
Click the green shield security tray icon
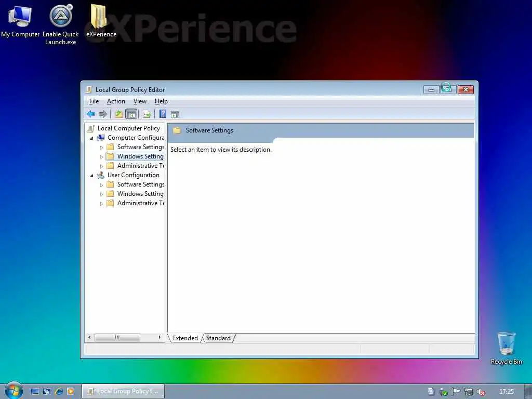444,392
